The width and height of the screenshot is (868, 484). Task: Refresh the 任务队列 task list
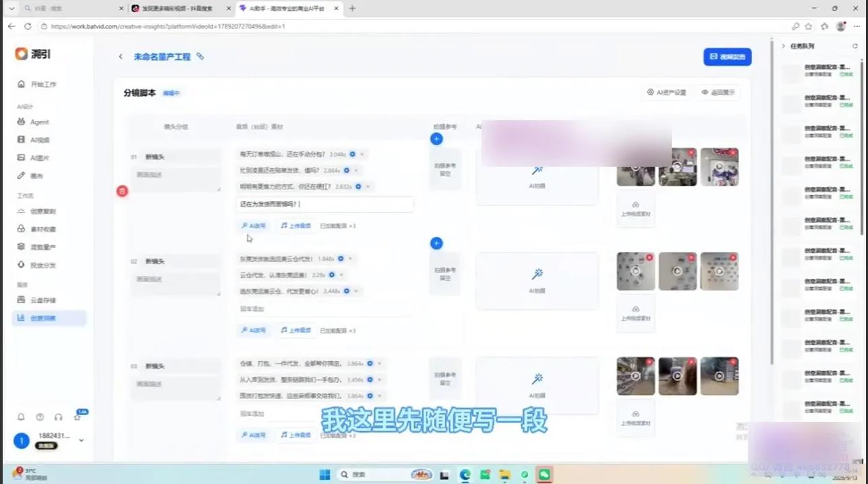[x=855, y=46]
